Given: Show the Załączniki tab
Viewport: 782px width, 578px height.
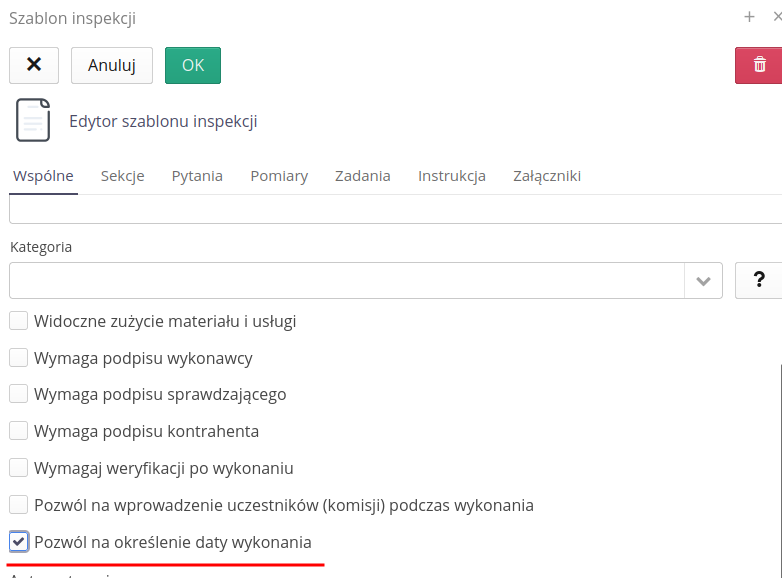Looking at the screenshot, I should [547, 176].
